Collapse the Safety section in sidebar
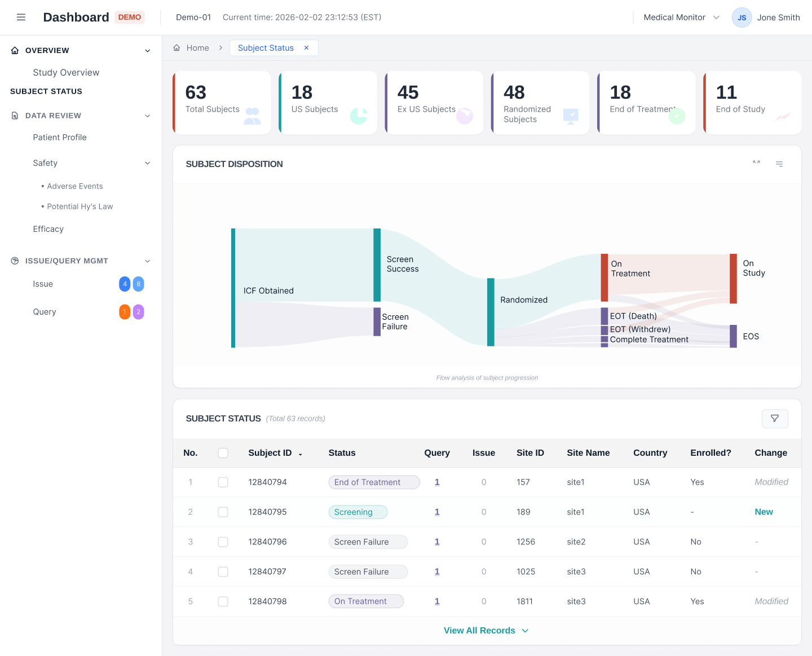The image size is (812, 656). point(147,163)
